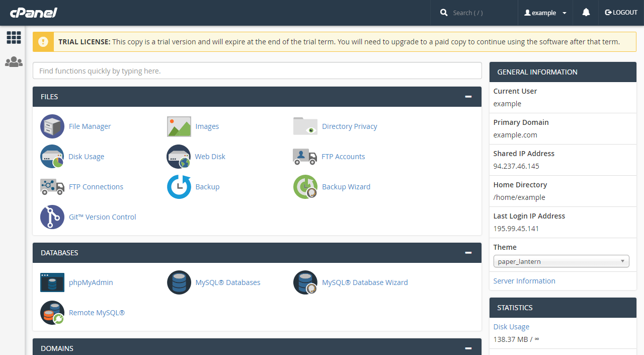Image resolution: width=644 pixels, height=355 pixels.
Task: Open the MySQL Databases icon
Action: tap(179, 282)
